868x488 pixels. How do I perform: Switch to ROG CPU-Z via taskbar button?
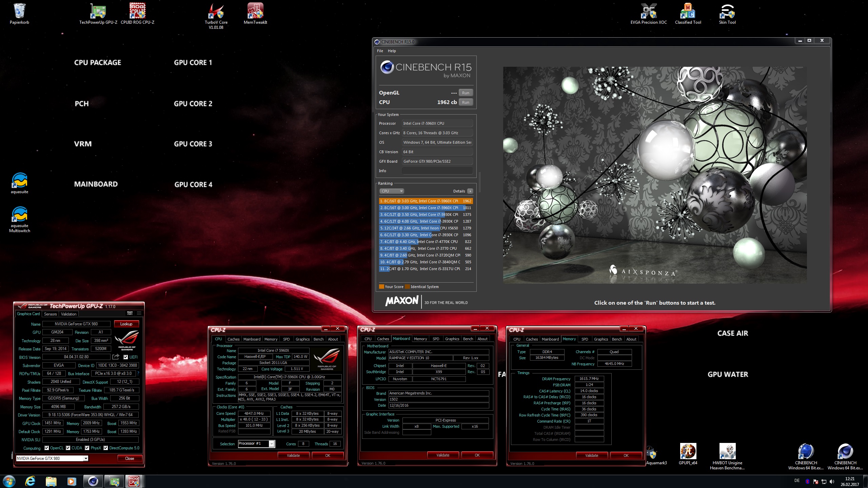point(134,481)
